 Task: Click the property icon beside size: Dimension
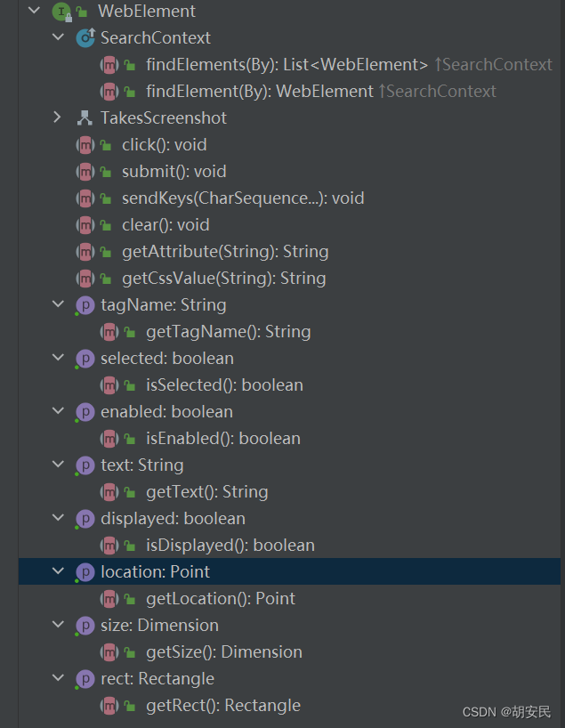click(85, 625)
